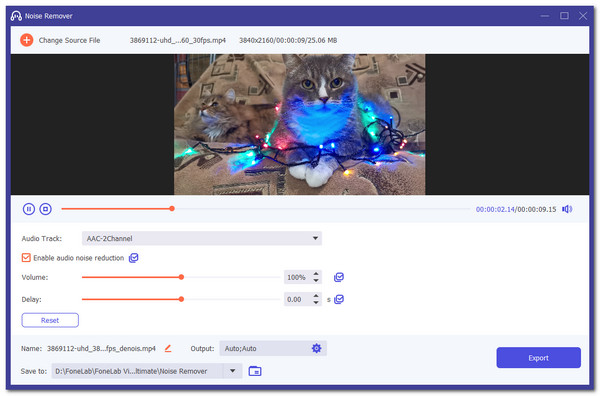Screen dimensions: 600x396
Task: Decrease delay with the down stepper arrow
Action: click(316, 302)
